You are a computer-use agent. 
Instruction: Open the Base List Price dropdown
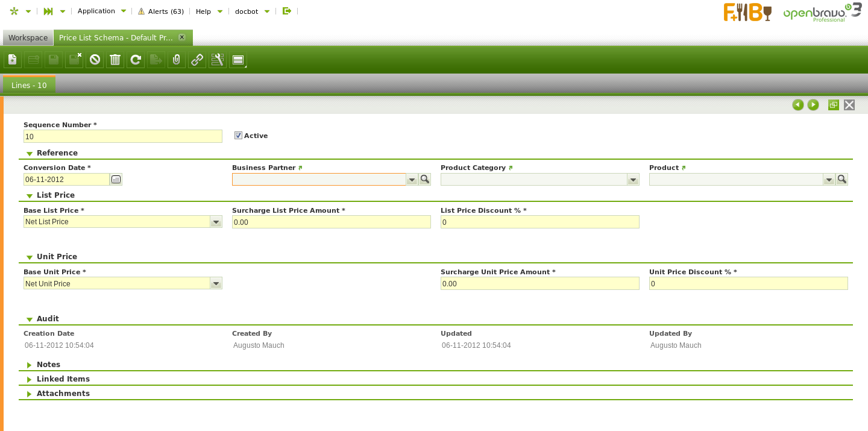coord(216,222)
